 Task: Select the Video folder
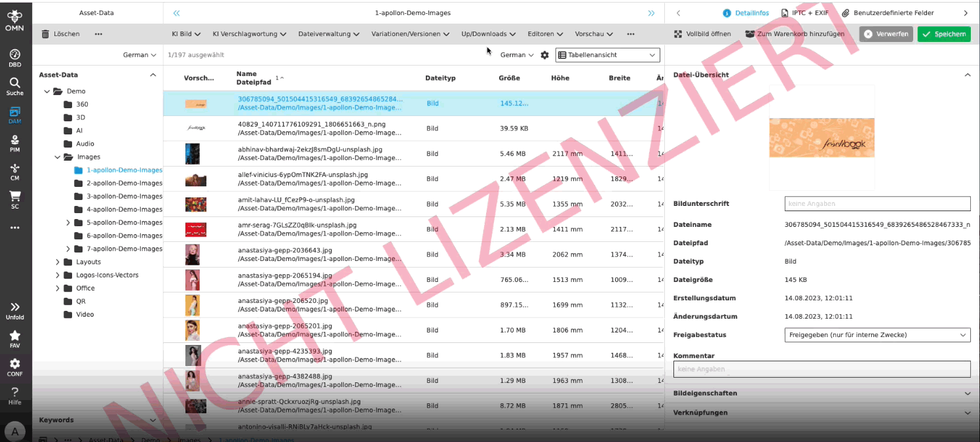85,314
